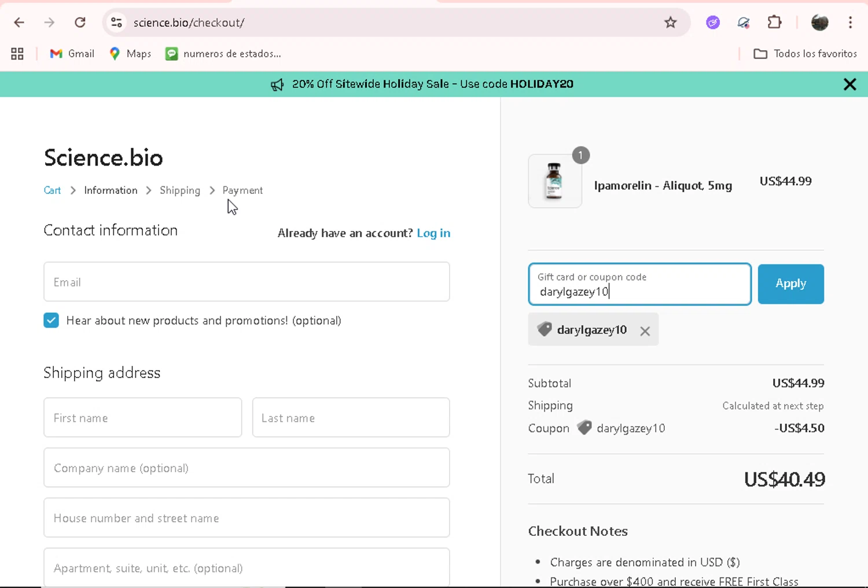Click the Ipamorelin product thumbnail

coord(555,181)
